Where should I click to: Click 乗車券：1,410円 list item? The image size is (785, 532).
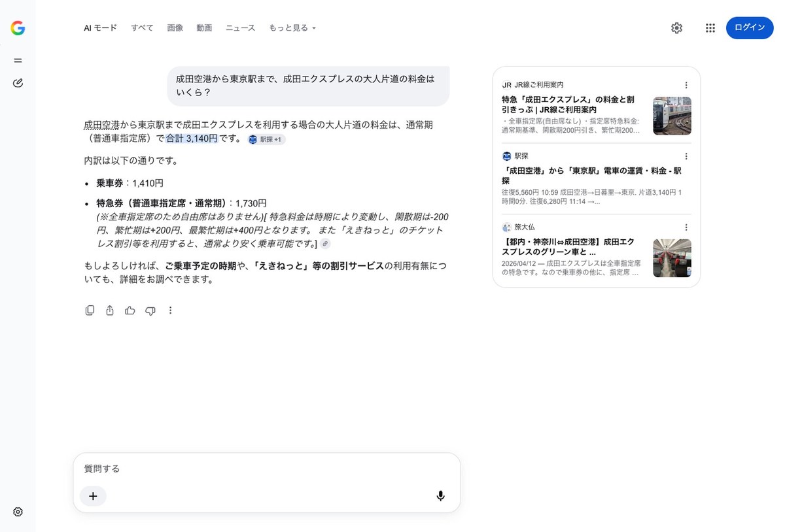[130, 184]
